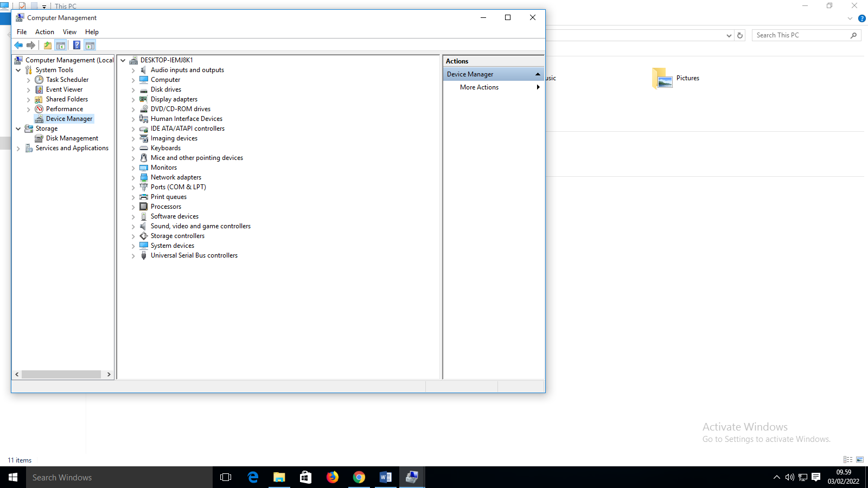868x488 pixels.
Task: Open Microsoft Word from the taskbar
Action: point(385,477)
